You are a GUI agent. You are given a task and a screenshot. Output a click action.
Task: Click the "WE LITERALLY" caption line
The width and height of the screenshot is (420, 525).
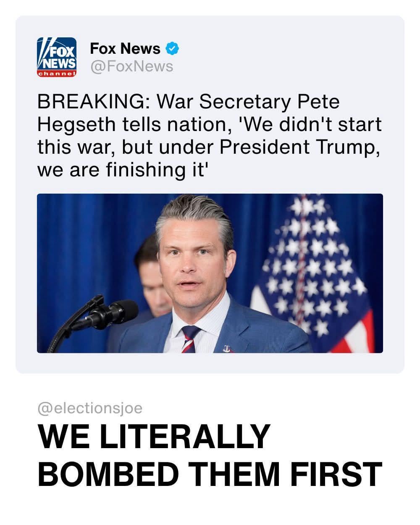point(153,438)
